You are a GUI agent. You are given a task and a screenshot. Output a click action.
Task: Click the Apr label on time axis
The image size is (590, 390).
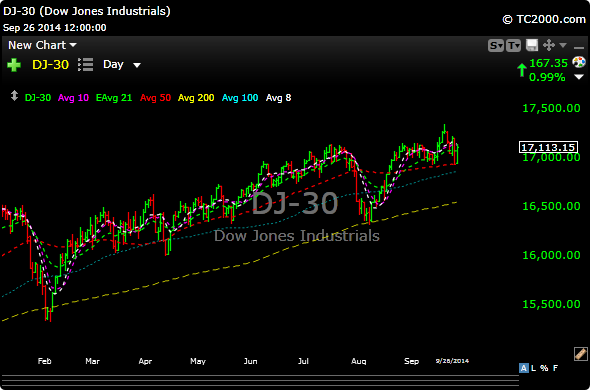145,361
